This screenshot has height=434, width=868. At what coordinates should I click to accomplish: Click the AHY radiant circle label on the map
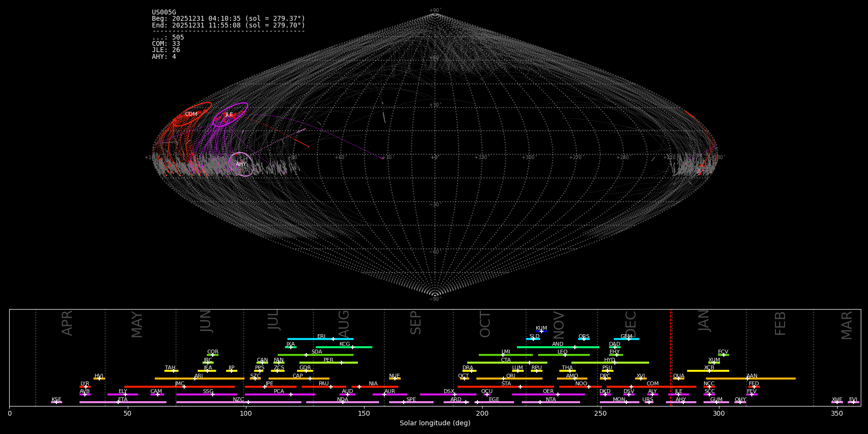point(241,164)
